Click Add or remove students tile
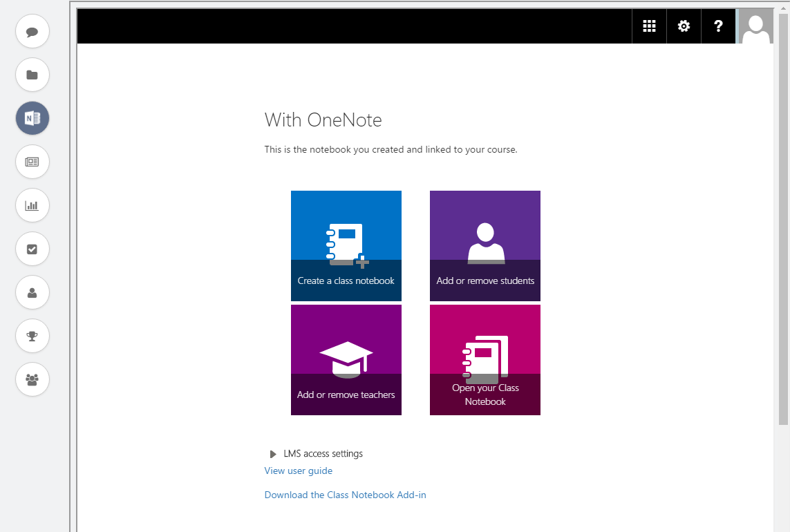The height and width of the screenshot is (532, 790). 485,246
